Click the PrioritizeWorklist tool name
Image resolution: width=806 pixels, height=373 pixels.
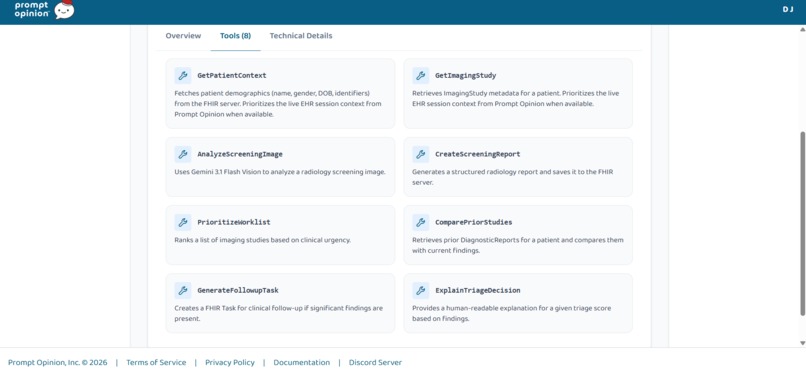pyautogui.click(x=234, y=222)
